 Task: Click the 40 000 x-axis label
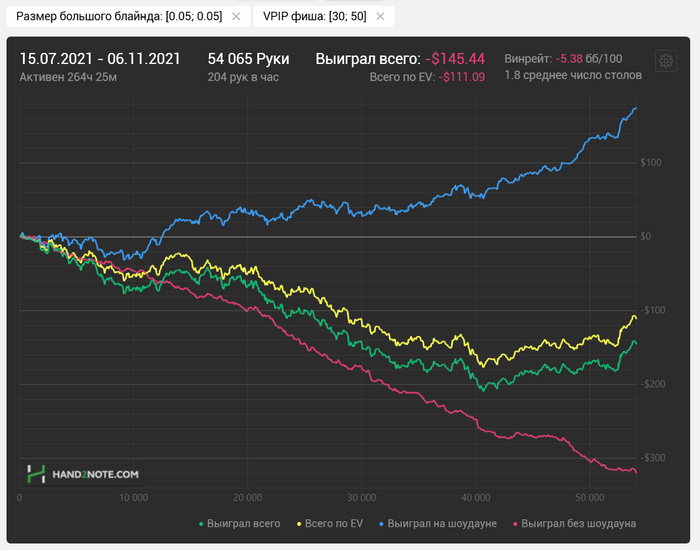coord(475,497)
